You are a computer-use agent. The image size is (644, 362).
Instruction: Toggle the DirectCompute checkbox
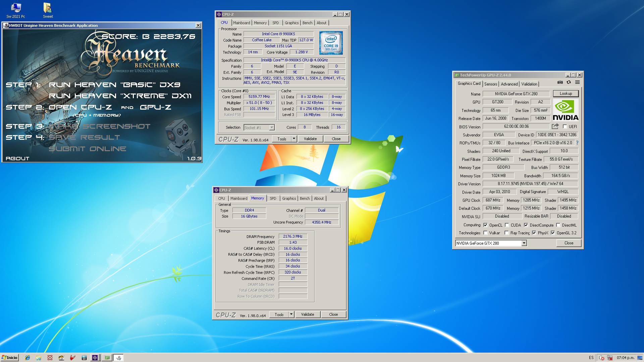coord(526,225)
